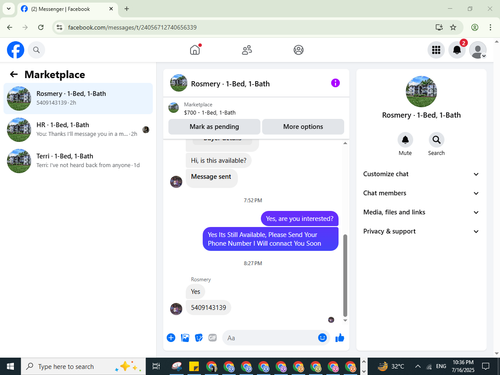Click Rosmery's sender avatar beside 5409143139
Screen dimensions: 500x375
pyautogui.click(x=176, y=309)
